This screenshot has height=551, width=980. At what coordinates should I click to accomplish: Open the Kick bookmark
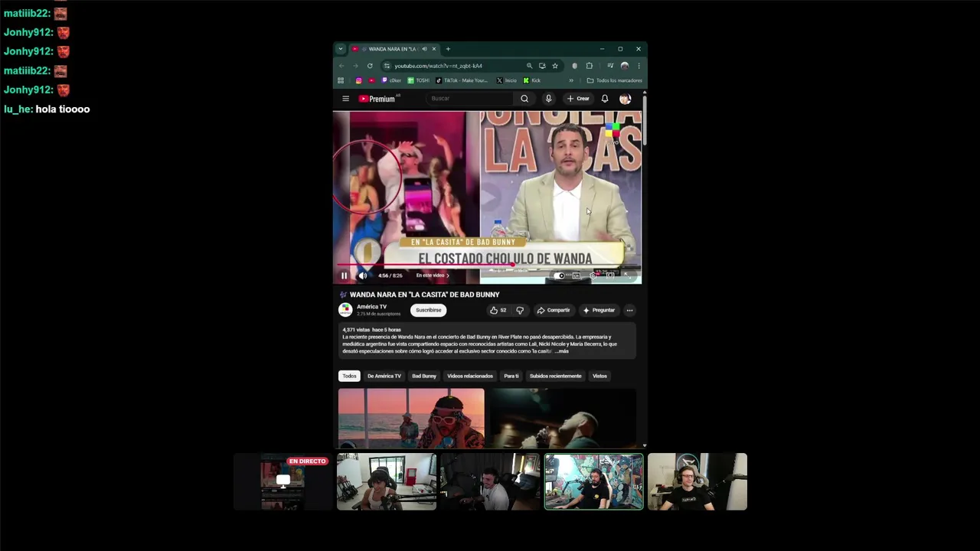pos(531,80)
